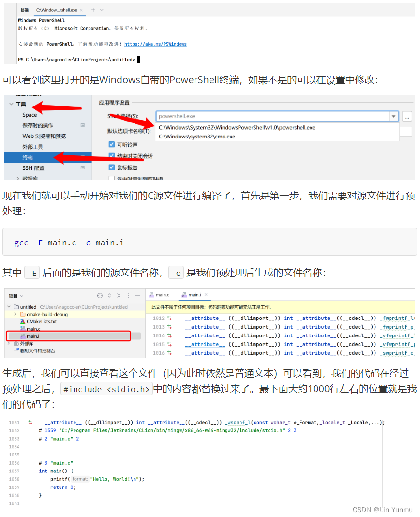Viewport: 420px width, 517px height.
Task: Select the cmake-build-debug folder
Action: 47,314
